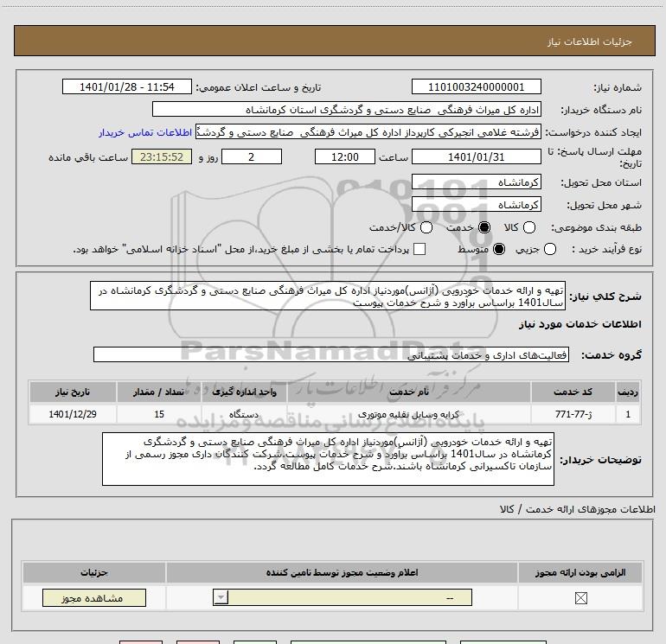The width and height of the screenshot is (666, 644).
Task: Click header اعلام وضعیت مجوز توسط تامین کننده
Action: pos(342,572)
